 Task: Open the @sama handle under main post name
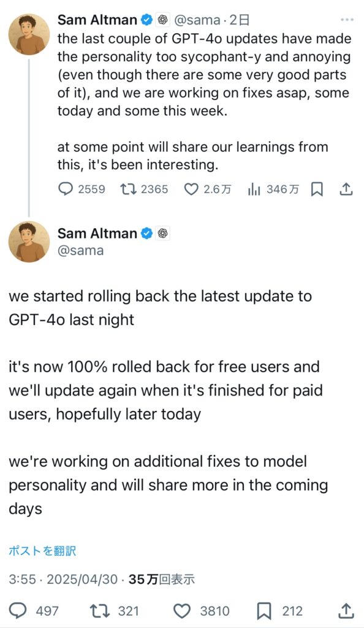click(x=80, y=251)
